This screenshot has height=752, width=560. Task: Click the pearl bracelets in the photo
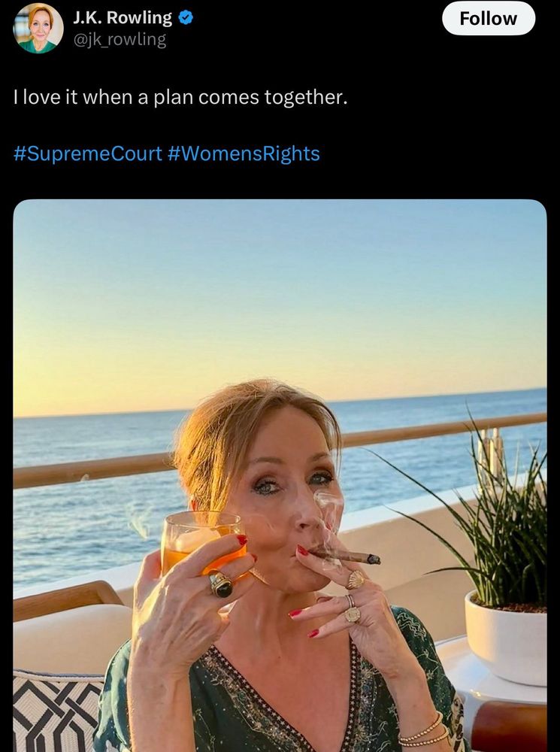(425, 733)
